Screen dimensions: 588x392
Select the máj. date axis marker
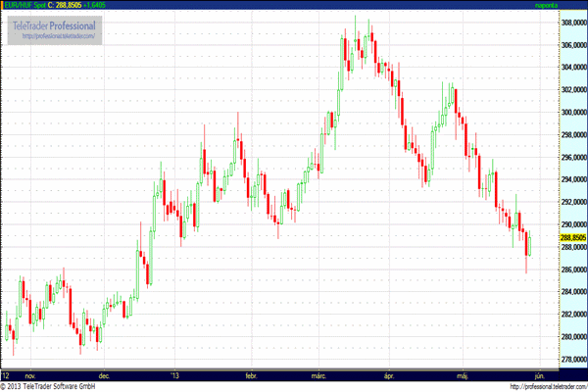coord(464,375)
